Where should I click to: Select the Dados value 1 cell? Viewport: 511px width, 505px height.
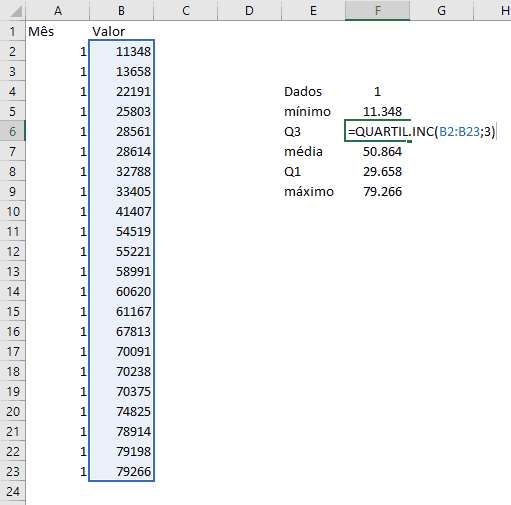pos(377,91)
